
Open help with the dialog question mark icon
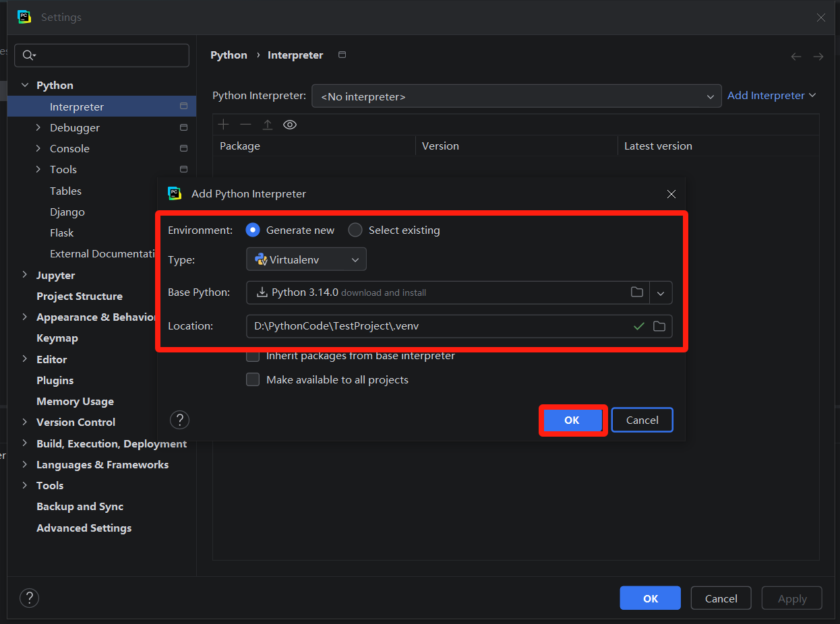(x=179, y=420)
